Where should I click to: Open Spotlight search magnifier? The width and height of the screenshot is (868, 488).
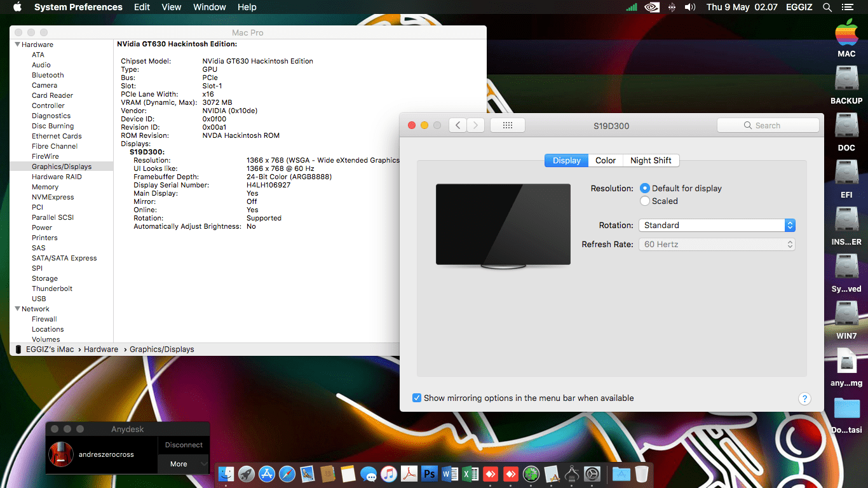click(x=827, y=7)
